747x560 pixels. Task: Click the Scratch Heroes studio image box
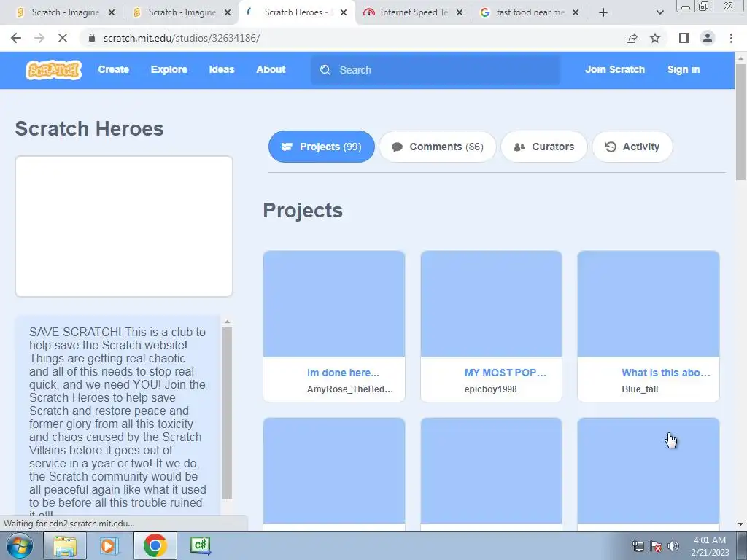coord(124,226)
